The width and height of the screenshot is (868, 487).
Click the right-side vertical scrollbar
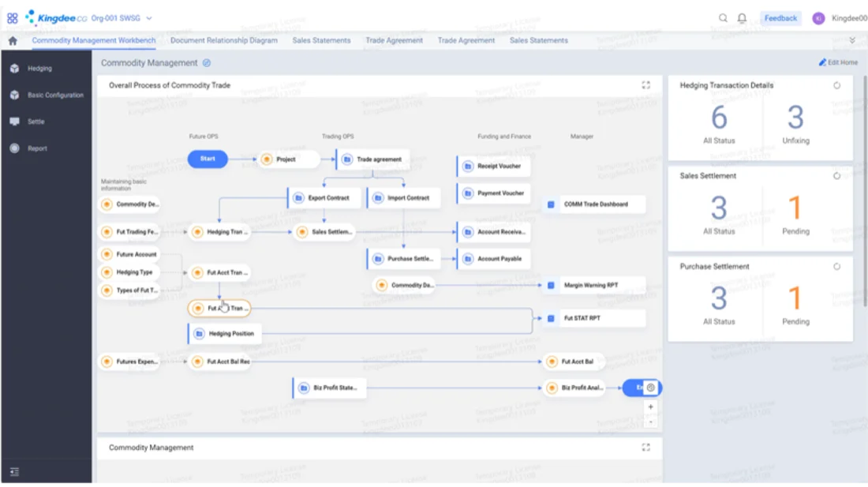[x=865, y=191]
